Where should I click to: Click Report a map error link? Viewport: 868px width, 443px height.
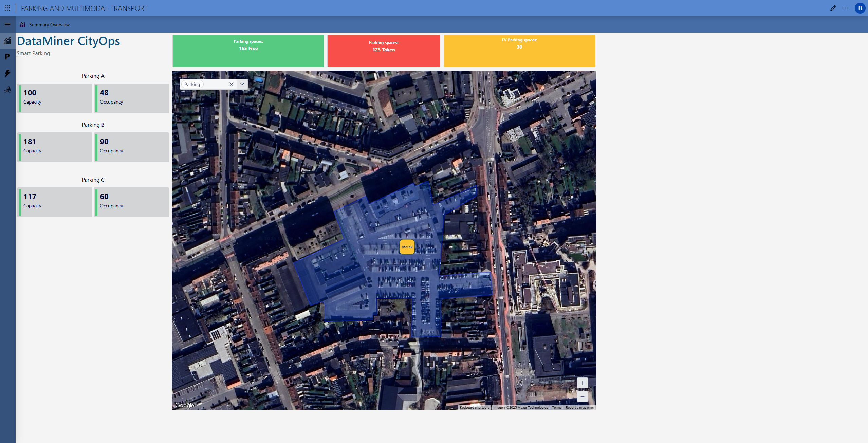[x=579, y=408]
